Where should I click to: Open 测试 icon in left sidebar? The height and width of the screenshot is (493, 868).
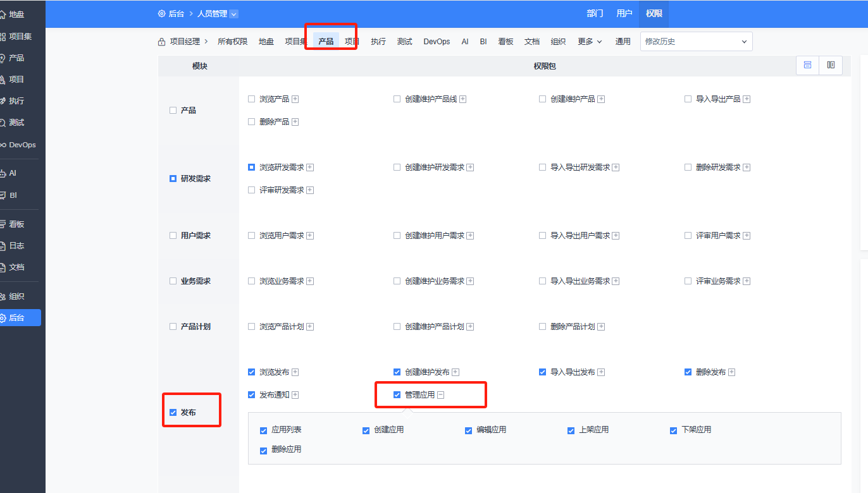3,123
